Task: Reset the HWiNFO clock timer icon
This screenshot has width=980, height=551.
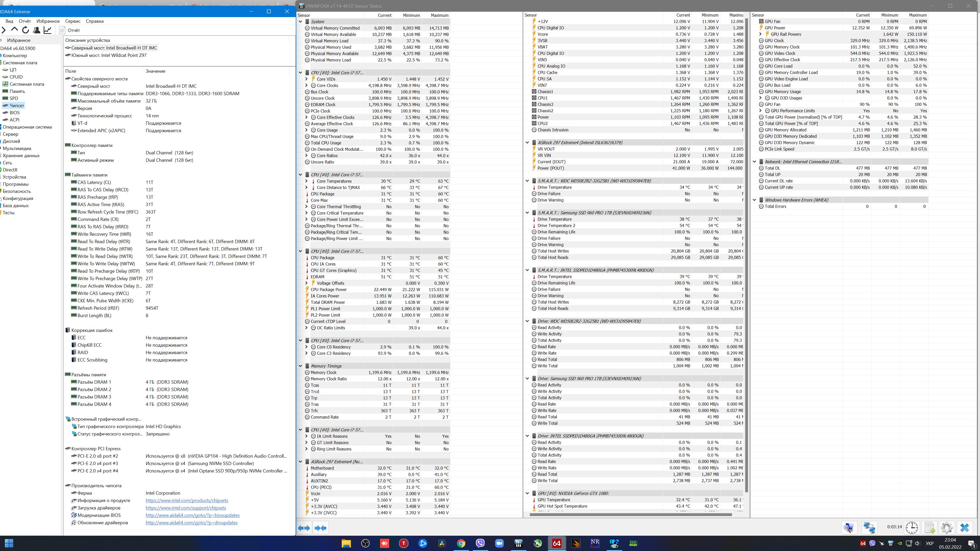Action: (912, 528)
